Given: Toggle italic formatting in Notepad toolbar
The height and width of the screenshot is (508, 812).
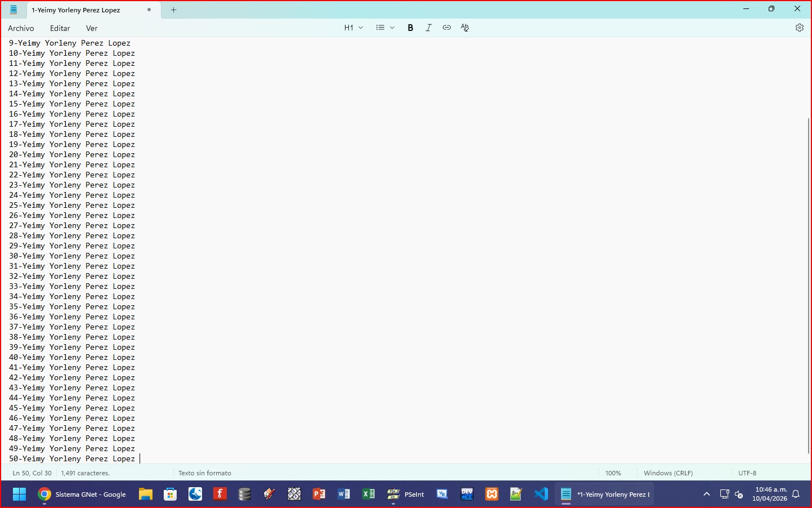Looking at the screenshot, I should [x=428, y=28].
